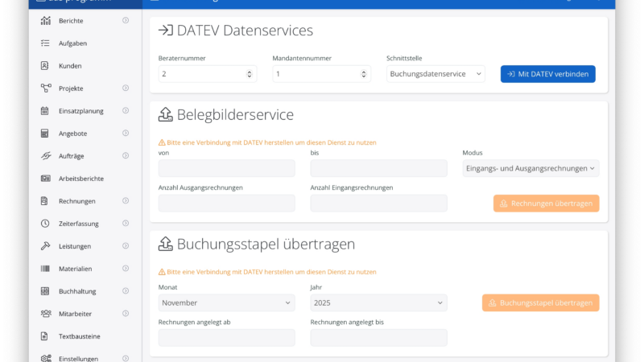644x362 pixels.
Task: Open Buchhaltung in the sidebar
Action: (77, 291)
